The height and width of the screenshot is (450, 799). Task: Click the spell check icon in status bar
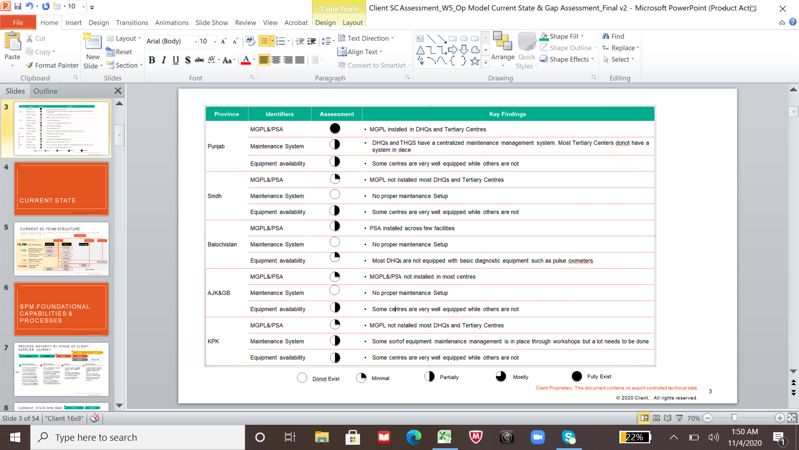[94, 418]
